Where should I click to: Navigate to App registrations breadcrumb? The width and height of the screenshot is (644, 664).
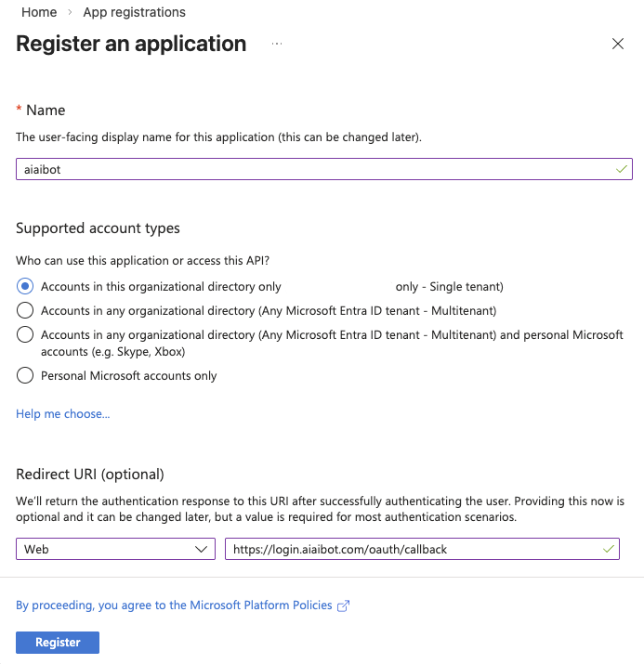click(x=134, y=12)
